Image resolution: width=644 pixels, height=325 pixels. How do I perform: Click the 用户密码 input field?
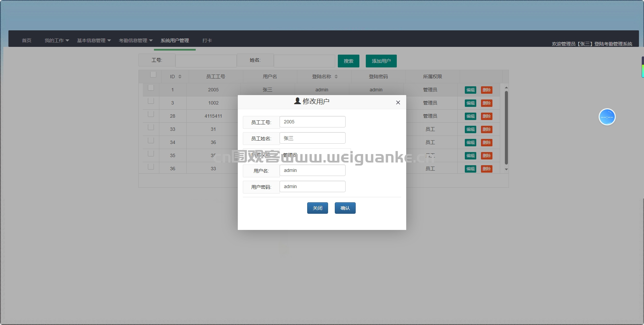313,186
